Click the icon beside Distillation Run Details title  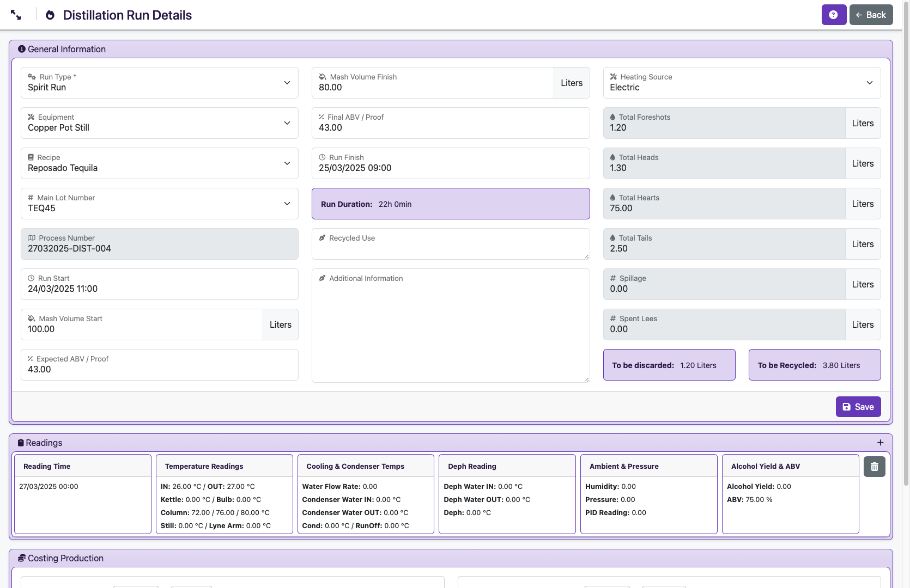(50, 15)
